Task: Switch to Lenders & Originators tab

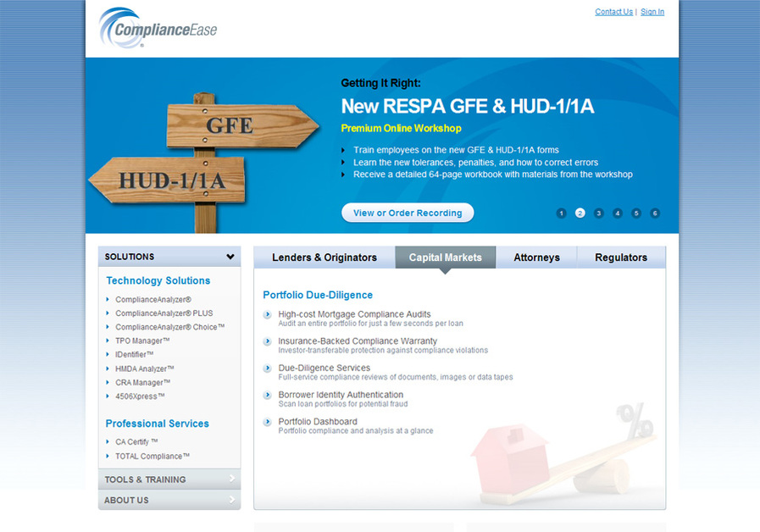Action: click(325, 258)
